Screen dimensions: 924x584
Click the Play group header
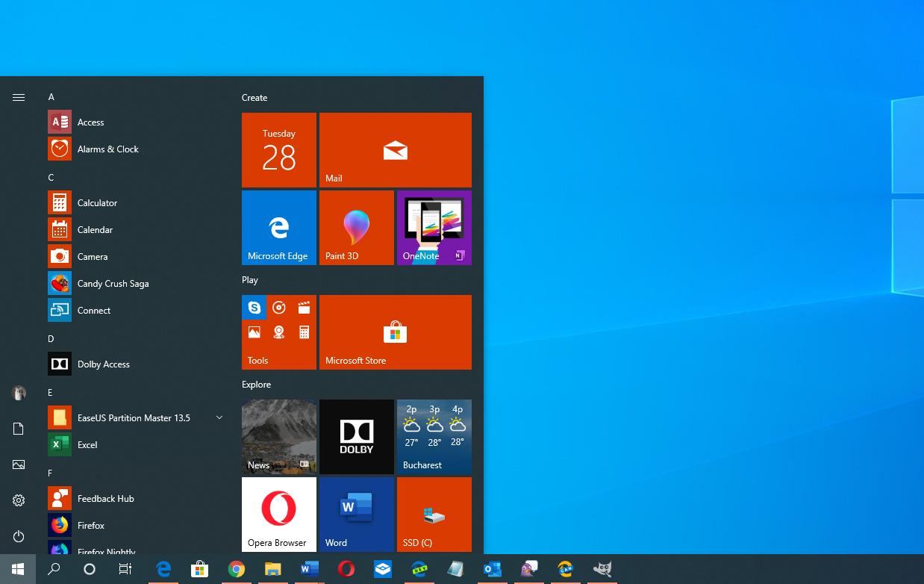coord(250,280)
